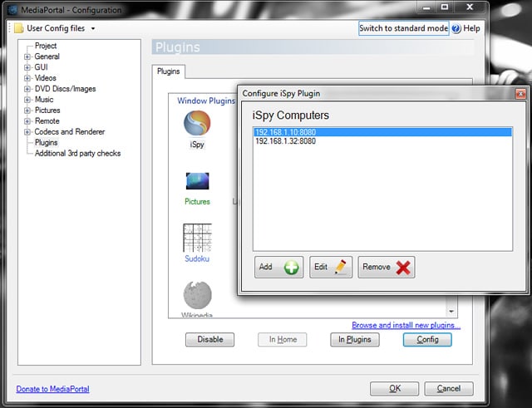The image size is (532, 408).
Task: Select 192.168.1.10:8080 in iSpy Computers list
Action: [382, 132]
